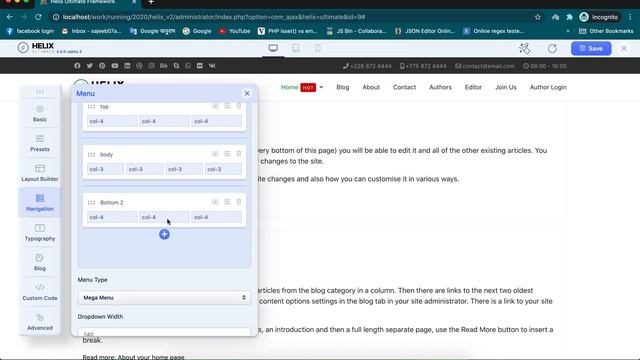Click the drag handle of the body row
The height and width of the screenshot is (360, 640).
(x=91, y=155)
